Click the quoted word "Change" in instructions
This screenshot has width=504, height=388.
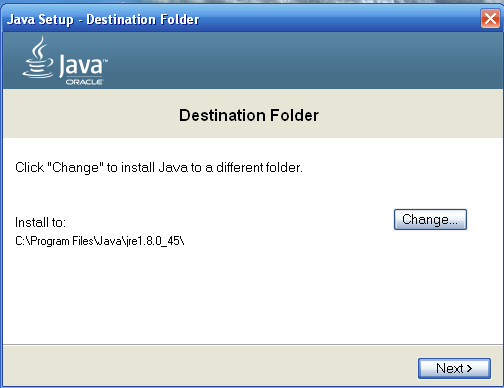tap(76, 167)
